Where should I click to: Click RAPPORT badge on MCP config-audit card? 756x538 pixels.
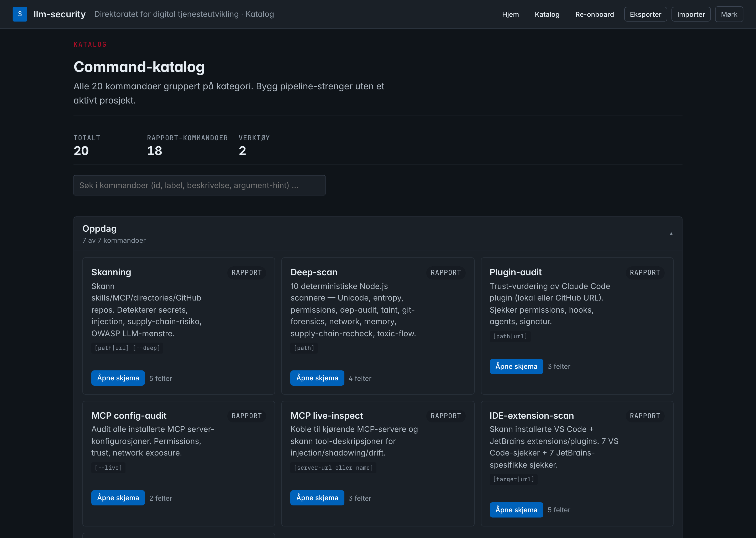click(x=246, y=416)
